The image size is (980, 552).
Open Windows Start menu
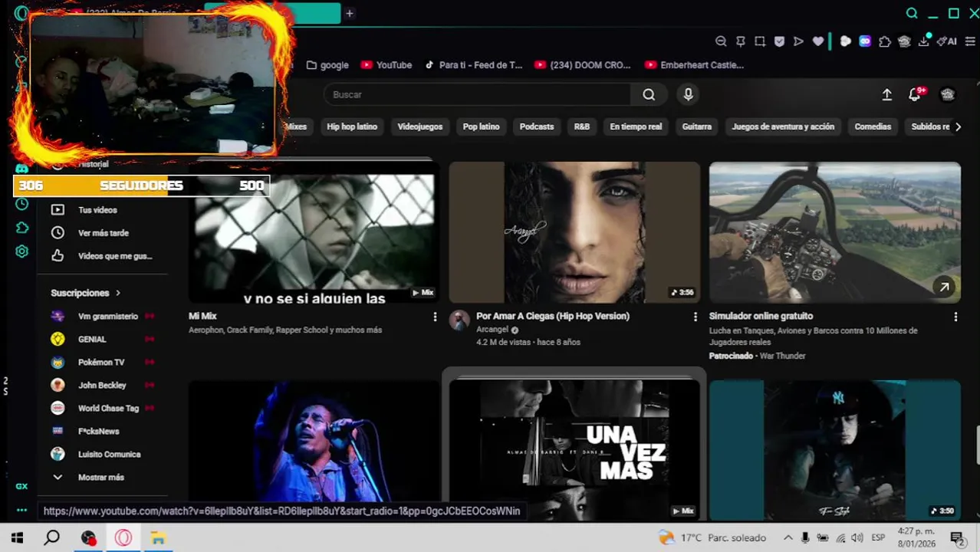[17, 537]
